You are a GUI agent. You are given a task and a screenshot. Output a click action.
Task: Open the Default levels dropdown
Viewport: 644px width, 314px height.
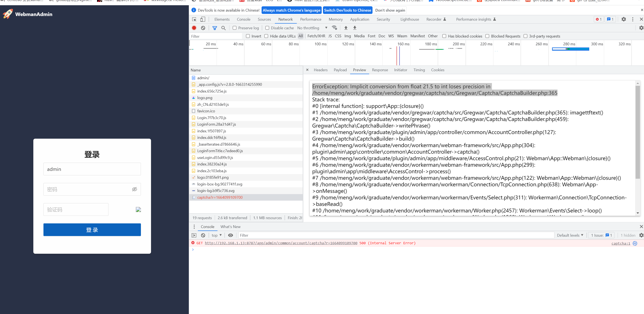570,235
